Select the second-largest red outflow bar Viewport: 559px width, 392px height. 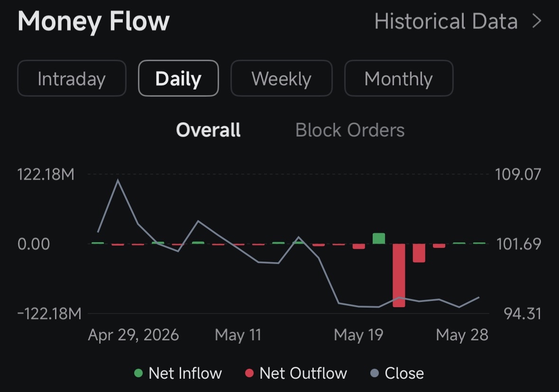(419, 253)
